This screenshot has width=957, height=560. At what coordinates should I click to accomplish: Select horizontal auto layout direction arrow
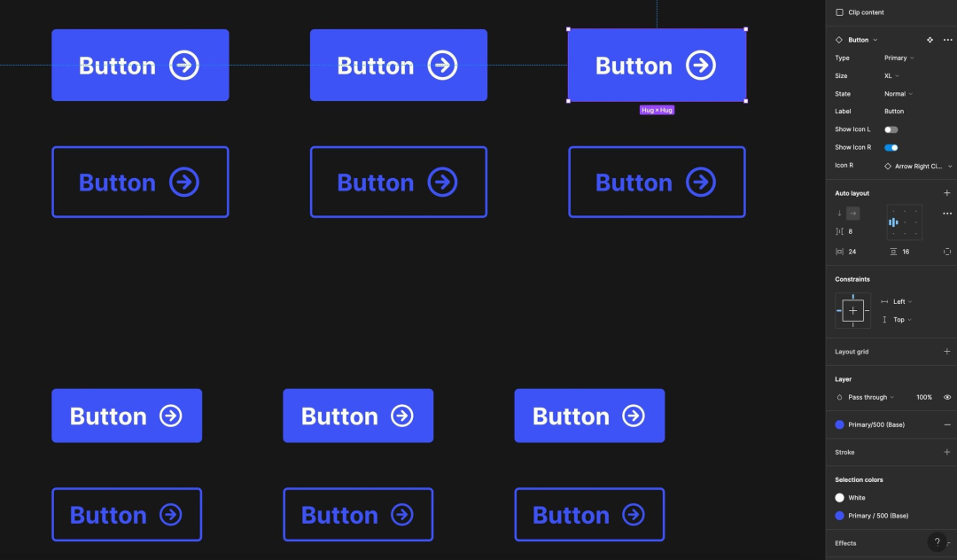point(853,214)
